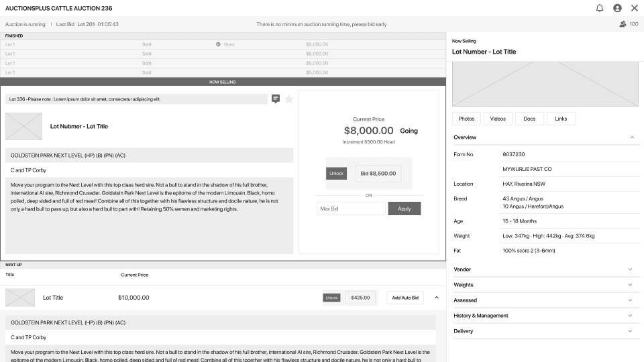Click the 43 Angus / Angus breed line

(x=523, y=198)
